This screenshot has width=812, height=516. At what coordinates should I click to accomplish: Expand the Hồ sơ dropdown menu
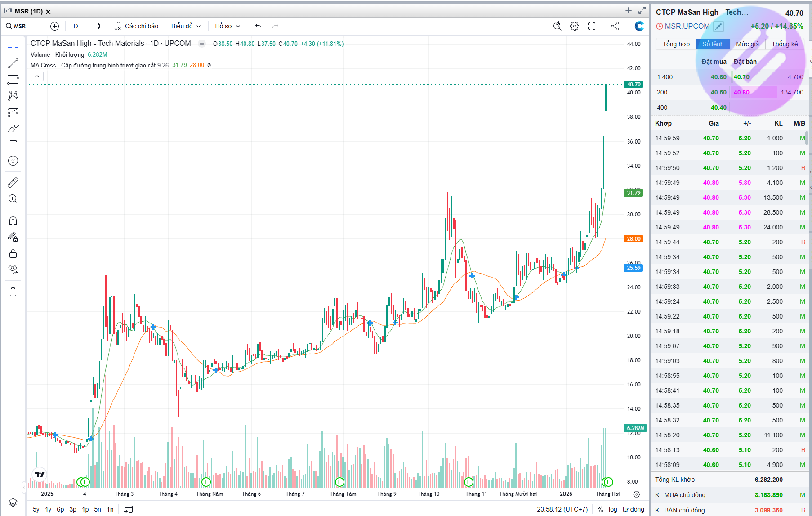tap(228, 26)
